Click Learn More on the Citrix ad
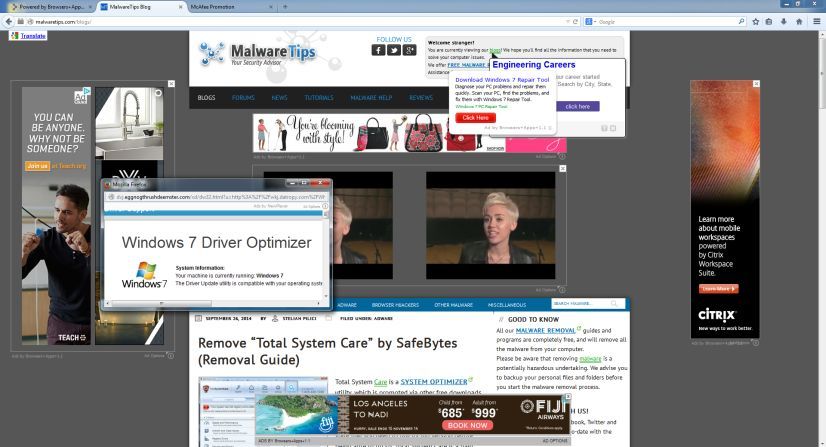 719,289
